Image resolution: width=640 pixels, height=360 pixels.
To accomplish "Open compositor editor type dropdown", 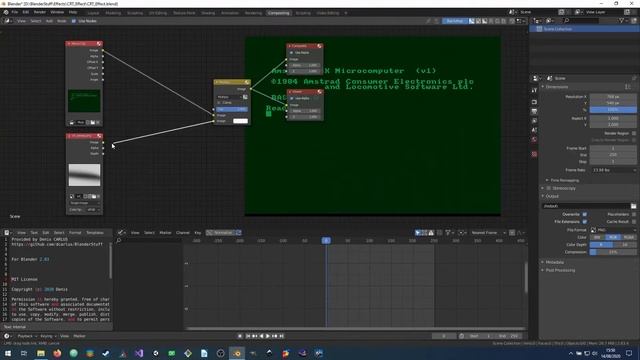I will pyautogui.click(x=8, y=21).
